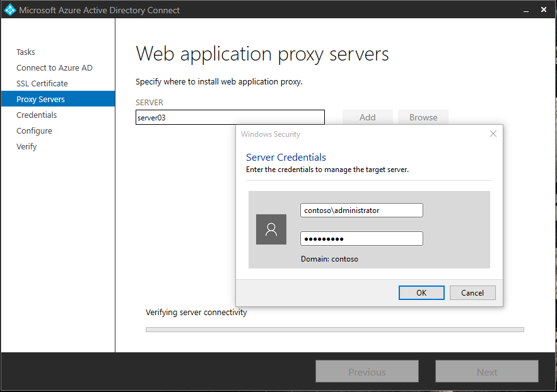
Task: Click the server connectivity progress bar
Action: (334, 330)
